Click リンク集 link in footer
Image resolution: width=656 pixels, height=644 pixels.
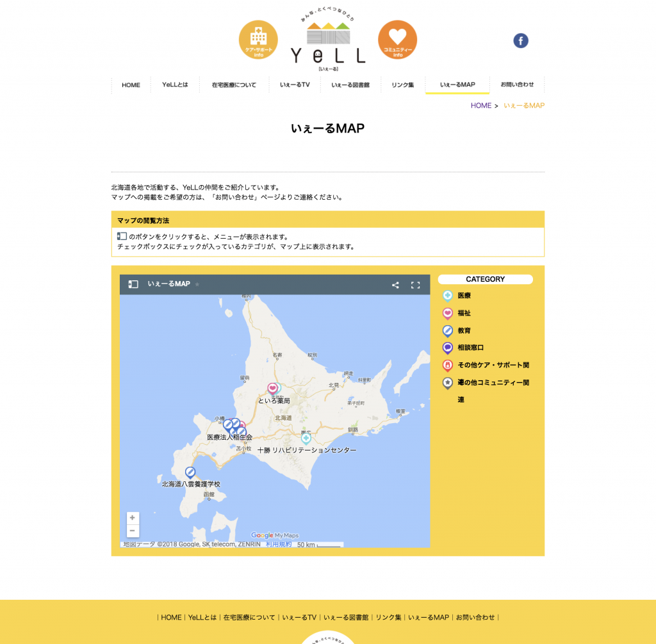pyautogui.click(x=388, y=617)
